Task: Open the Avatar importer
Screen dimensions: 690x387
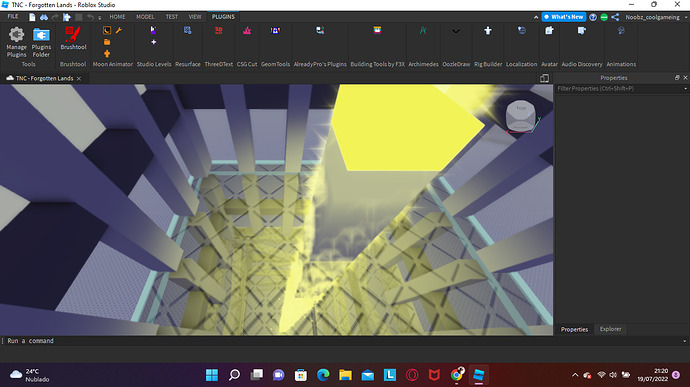Action: coord(549,30)
